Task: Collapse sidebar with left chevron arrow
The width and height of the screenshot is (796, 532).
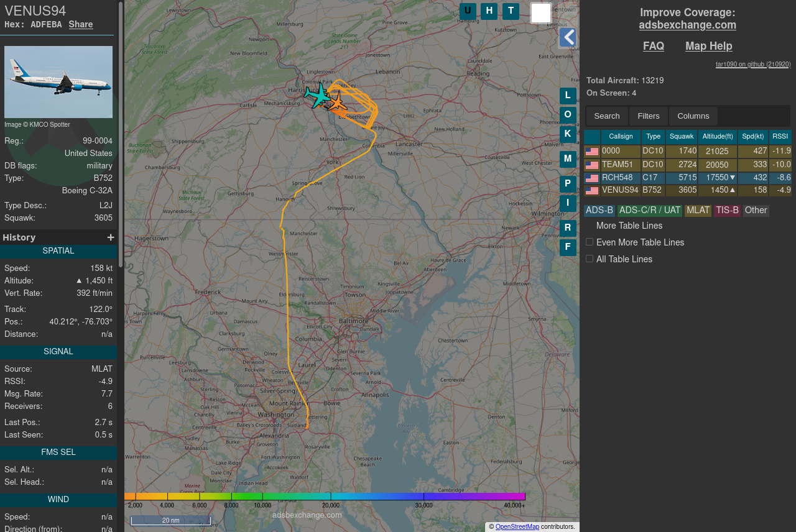Action: pos(568,38)
